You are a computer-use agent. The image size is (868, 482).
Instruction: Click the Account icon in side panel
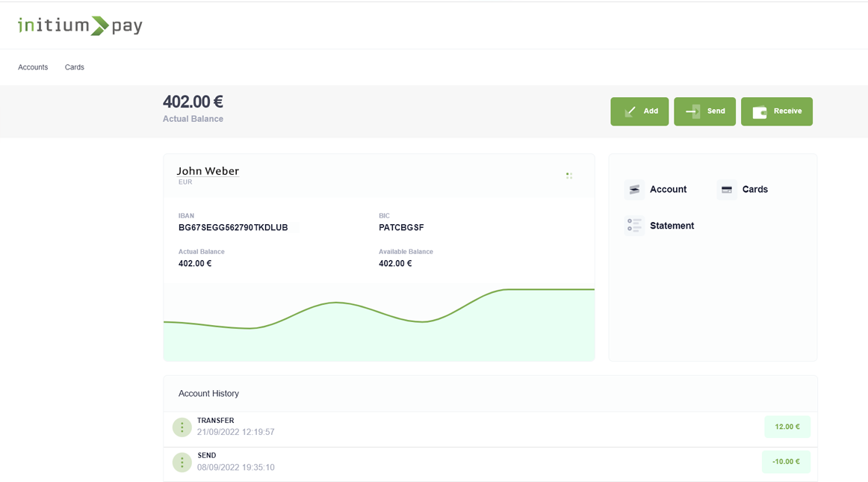[634, 190]
